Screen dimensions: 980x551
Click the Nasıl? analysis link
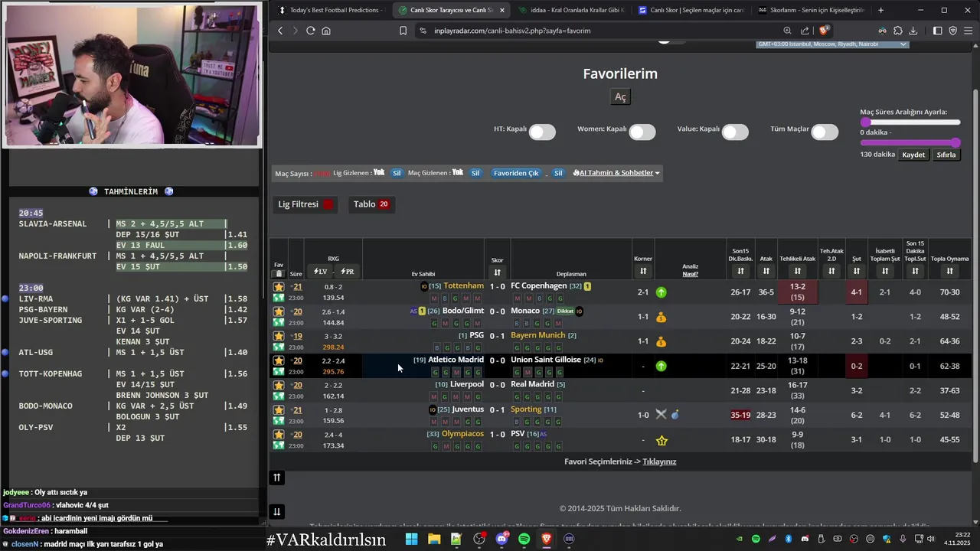[x=690, y=274]
